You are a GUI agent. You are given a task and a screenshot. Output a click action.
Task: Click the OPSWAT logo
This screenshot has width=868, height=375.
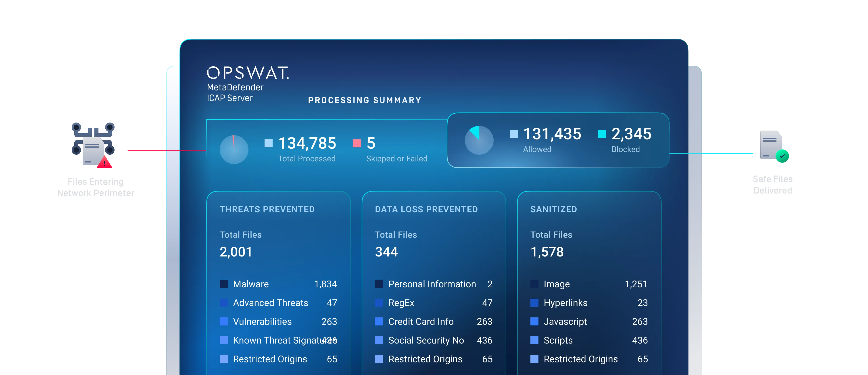[248, 73]
